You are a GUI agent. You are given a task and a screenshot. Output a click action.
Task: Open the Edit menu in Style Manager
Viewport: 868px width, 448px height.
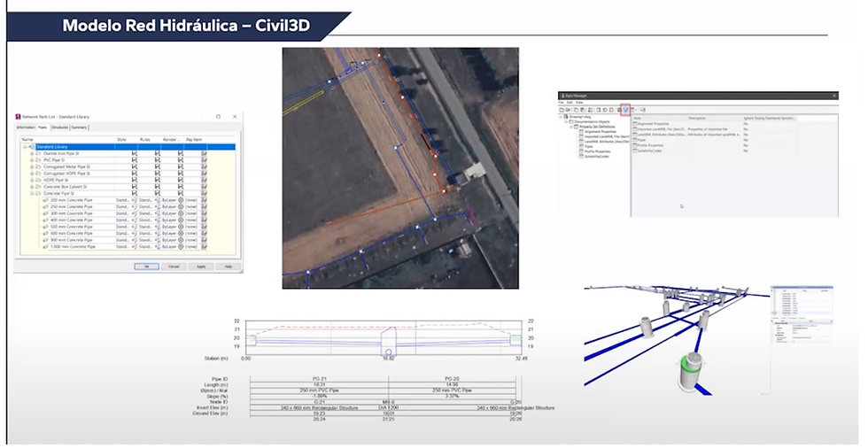(570, 103)
